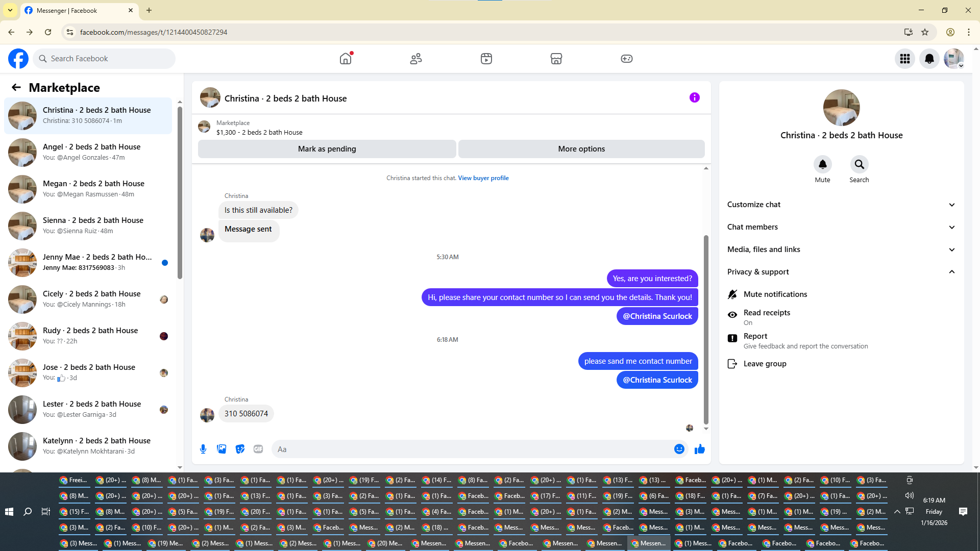This screenshot has width=980, height=551.
Task: Toggle Read receipts setting
Action: [x=767, y=316]
